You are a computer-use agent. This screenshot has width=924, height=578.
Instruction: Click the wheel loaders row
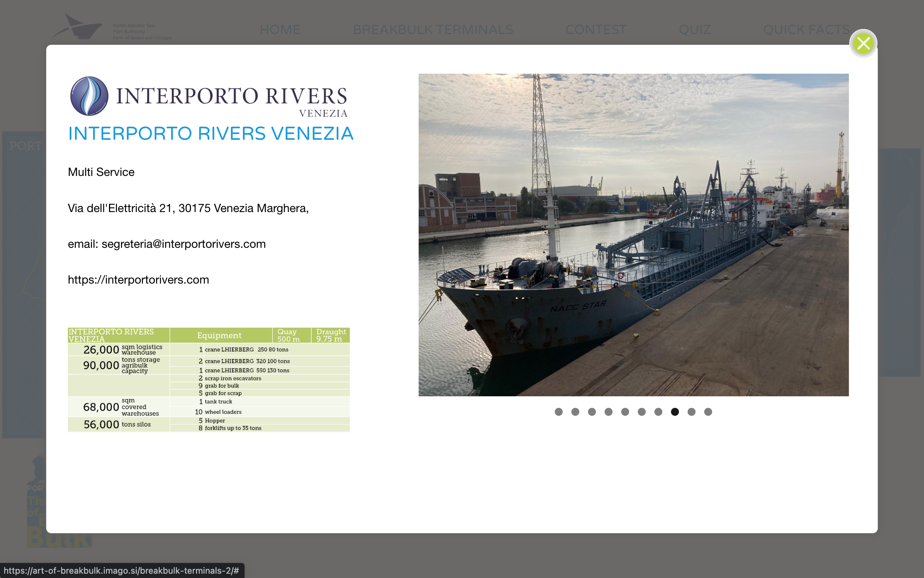tap(260, 412)
